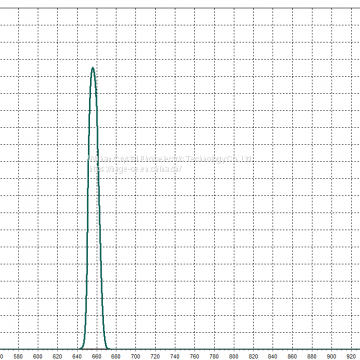Click the 600 x-axis label
The height and width of the screenshot is (360, 360).
[38, 356]
